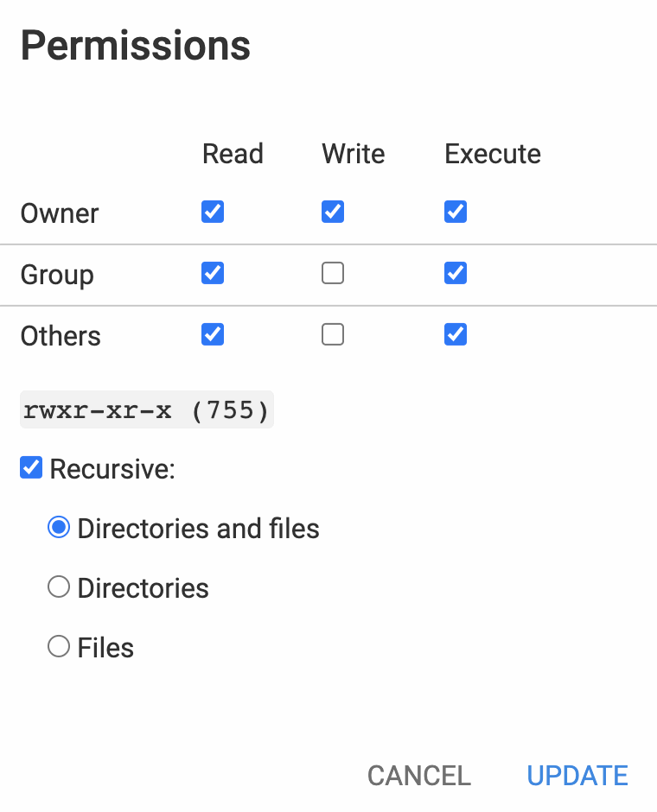
Task: Uncheck Read permission for Others
Action: [213, 334]
